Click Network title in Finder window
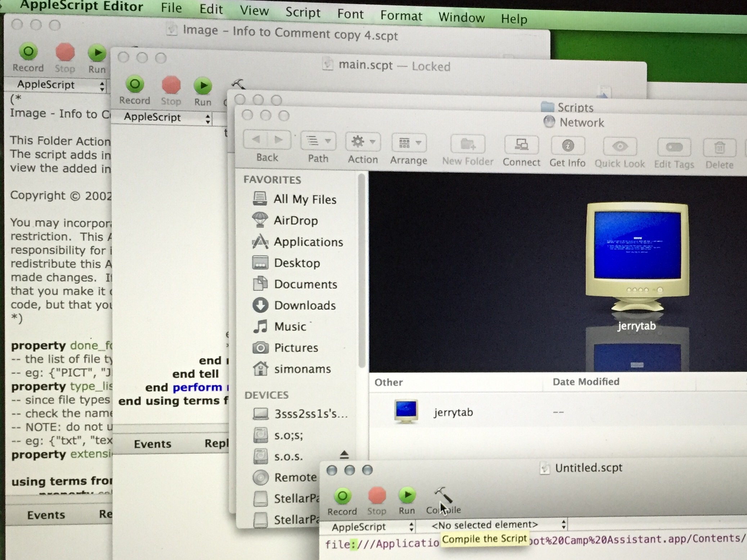The width and height of the screenshot is (747, 560). click(581, 123)
